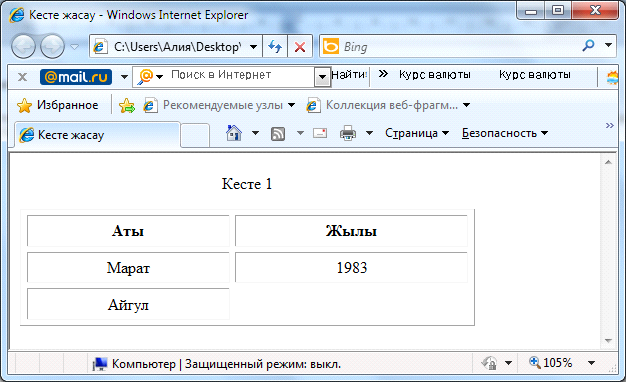This screenshot has height=382, width=626.
Task: Click the second Курс валюты link
Action: [535, 75]
